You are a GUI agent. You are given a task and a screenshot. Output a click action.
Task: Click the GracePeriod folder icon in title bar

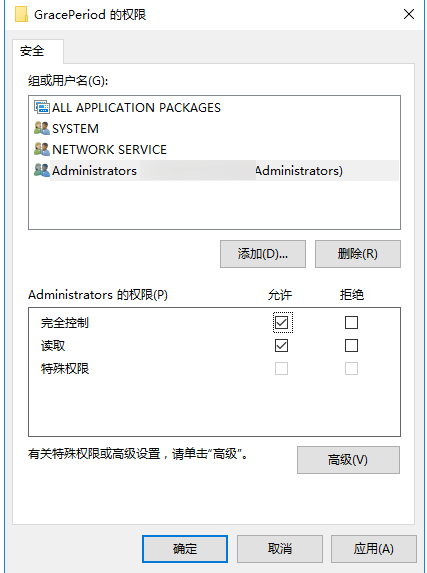coord(22,15)
